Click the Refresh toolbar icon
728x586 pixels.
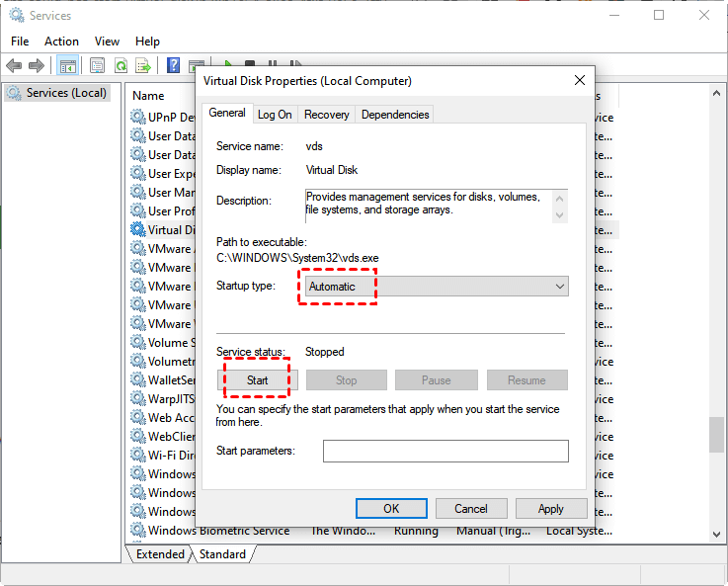pos(121,65)
